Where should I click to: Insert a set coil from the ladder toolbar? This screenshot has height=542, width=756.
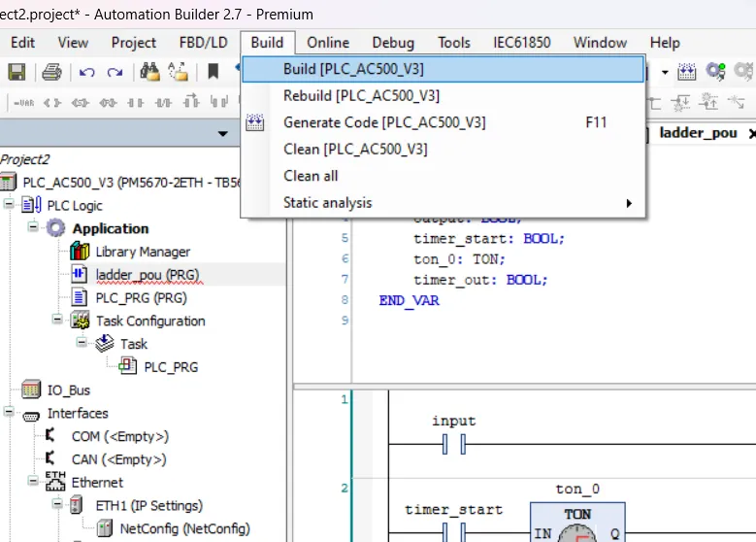pos(80,103)
